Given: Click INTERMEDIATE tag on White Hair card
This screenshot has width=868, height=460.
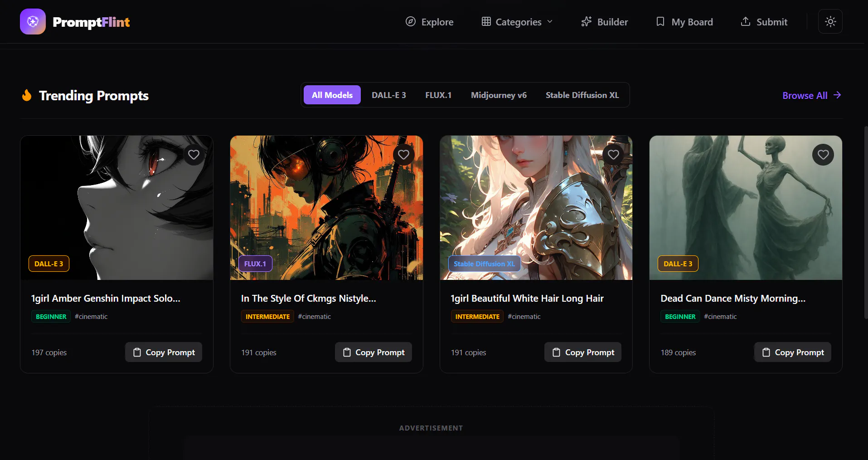Looking at the screenshot, I should click(x=477, y=317).
